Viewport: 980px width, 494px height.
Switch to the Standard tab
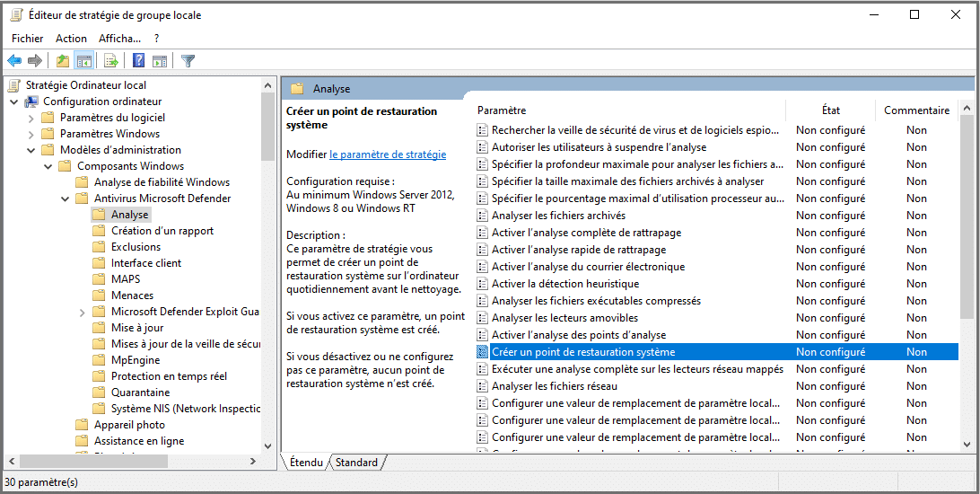click(356, 463)
